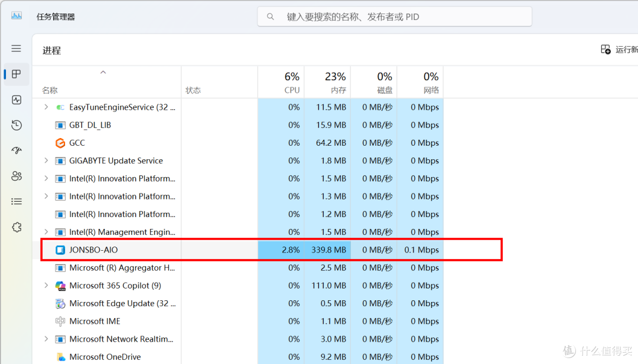Click the GBT_DL_LIB process icon
Screen dimensions: 638x364
point(60,125)
